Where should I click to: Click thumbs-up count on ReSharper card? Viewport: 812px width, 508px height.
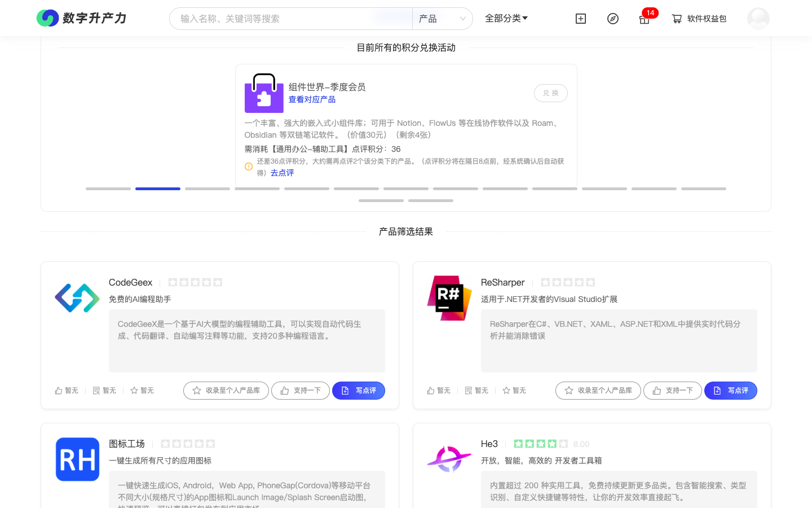[x=439, y=391]
